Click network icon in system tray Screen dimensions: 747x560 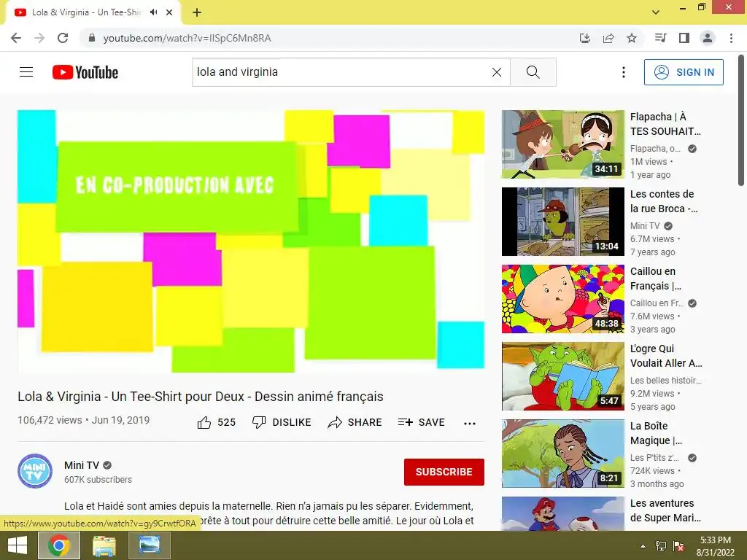[x=661, y=546]
